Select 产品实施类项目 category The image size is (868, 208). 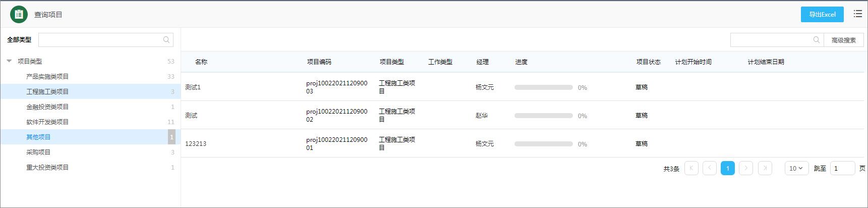tap(47, 77)
